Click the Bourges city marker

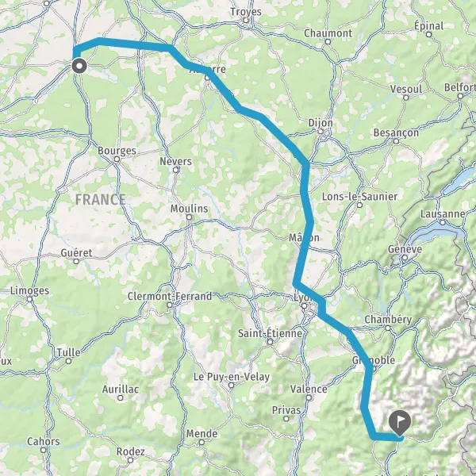[x=117, y=159]
